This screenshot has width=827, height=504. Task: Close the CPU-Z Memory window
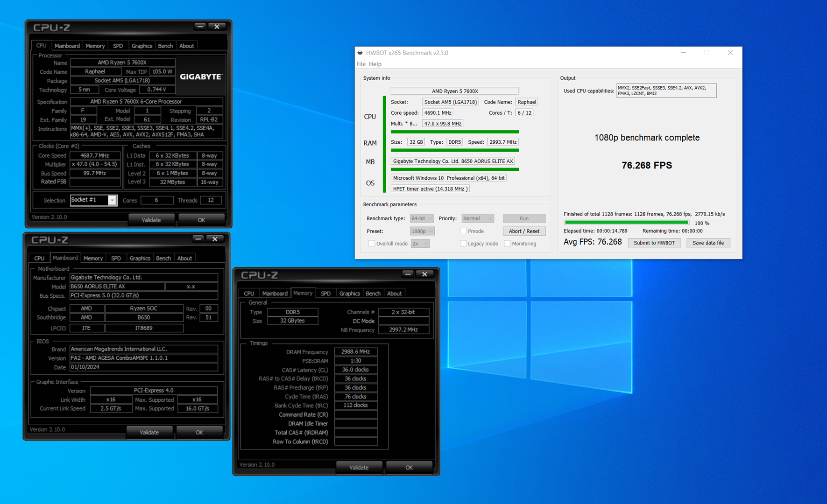tap(425, 274)
